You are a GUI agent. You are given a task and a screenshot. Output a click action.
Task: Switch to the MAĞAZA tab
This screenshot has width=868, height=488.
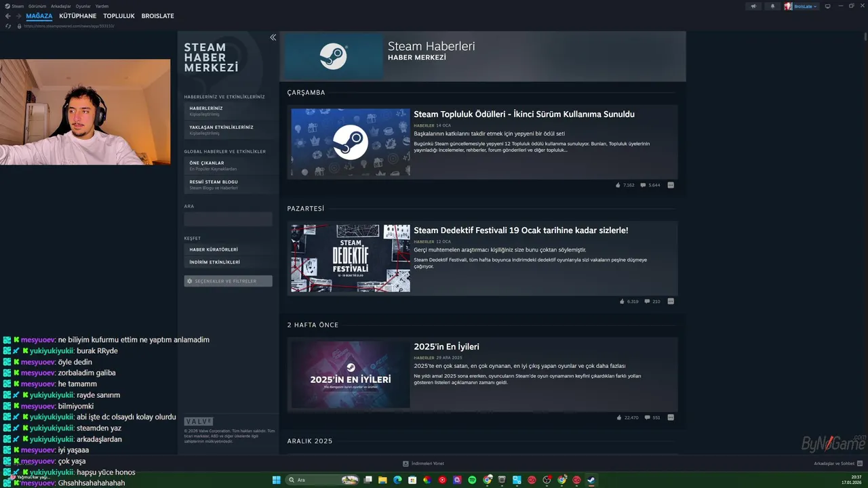point(39,16)
